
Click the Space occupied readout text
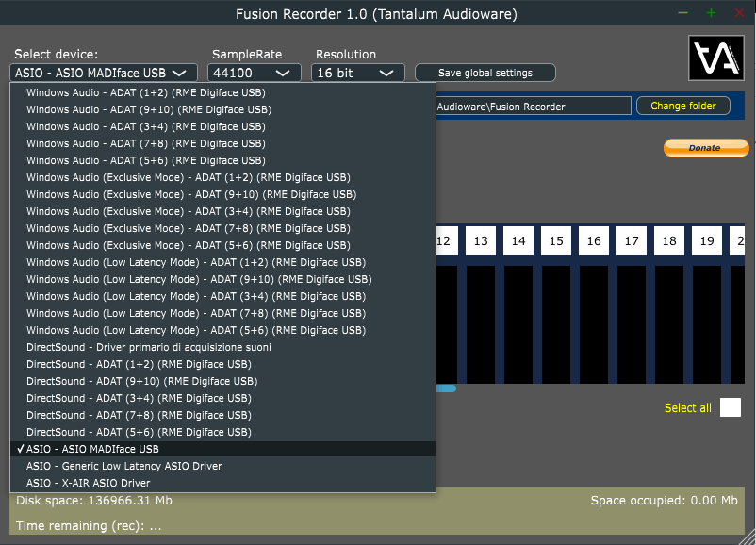point(664,500)
